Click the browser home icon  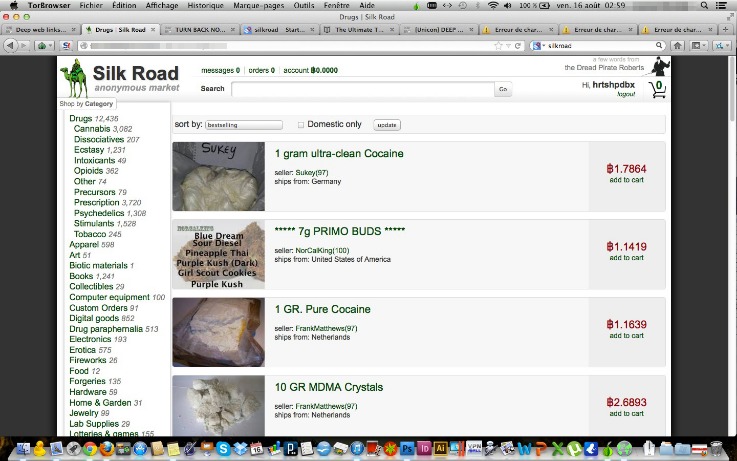coord(677,46)
